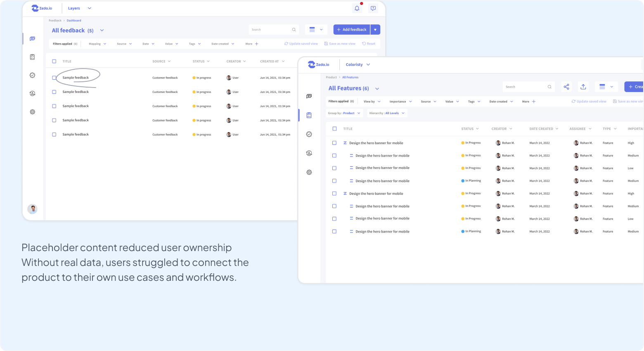Open the Add feedback split arrow dropdown
This screenshot has width=644, height=351.
coord(375,30)
